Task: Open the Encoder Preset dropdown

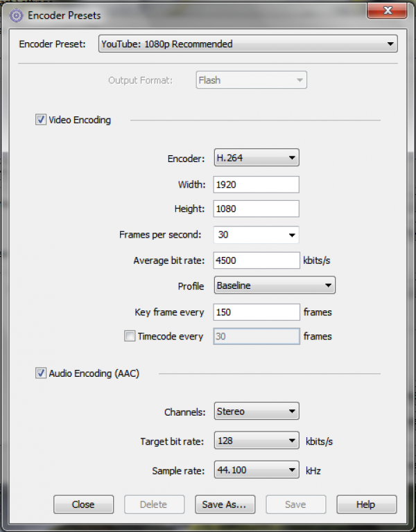Action: [x=248, y=44]
